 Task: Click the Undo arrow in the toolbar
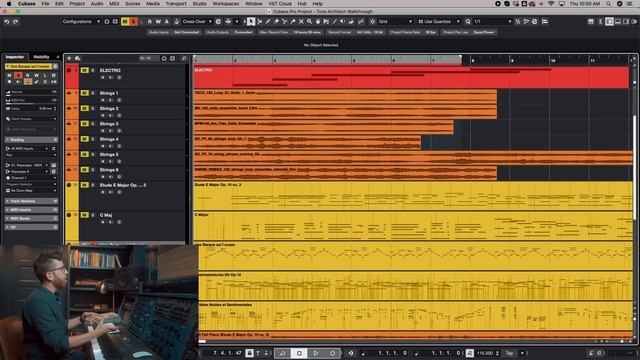point(7,21)
